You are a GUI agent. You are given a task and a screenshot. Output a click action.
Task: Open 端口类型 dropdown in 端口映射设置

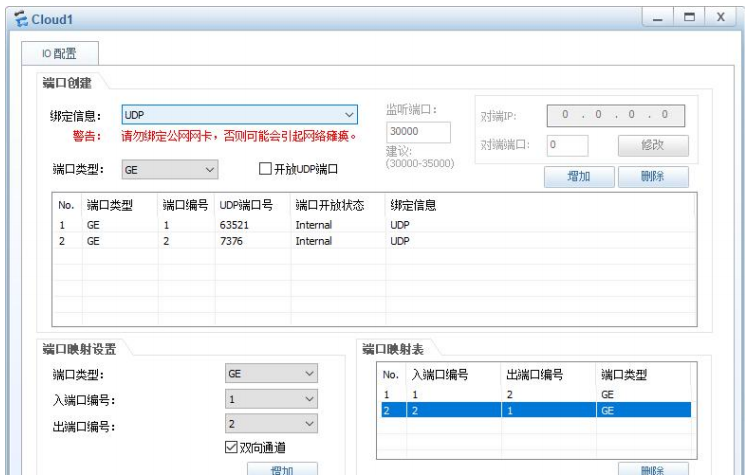point(271,373)
